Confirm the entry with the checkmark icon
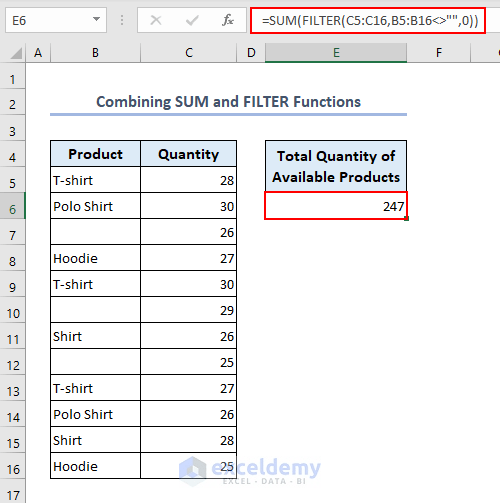Image resolution: width=500 pixels, height=503 pixels. pos(192,20)
